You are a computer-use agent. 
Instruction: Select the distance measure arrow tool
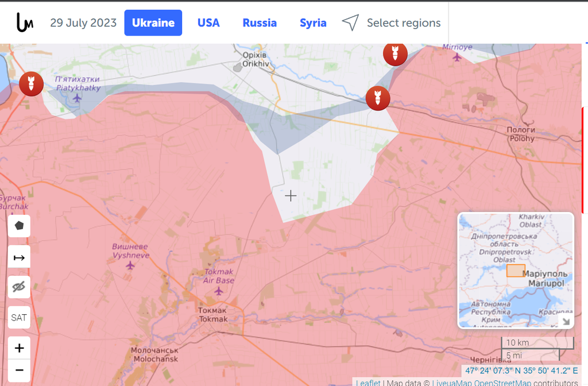[19, 258]
